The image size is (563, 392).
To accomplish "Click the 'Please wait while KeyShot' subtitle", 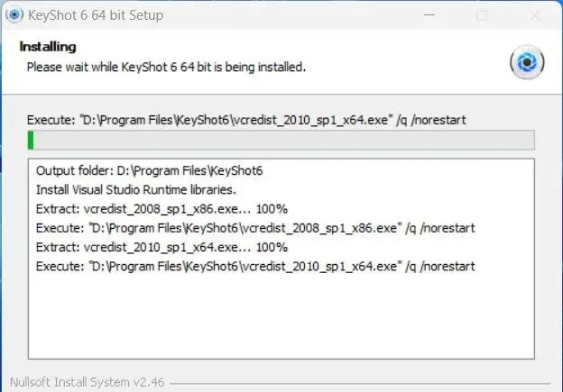I will pos(166,67).
